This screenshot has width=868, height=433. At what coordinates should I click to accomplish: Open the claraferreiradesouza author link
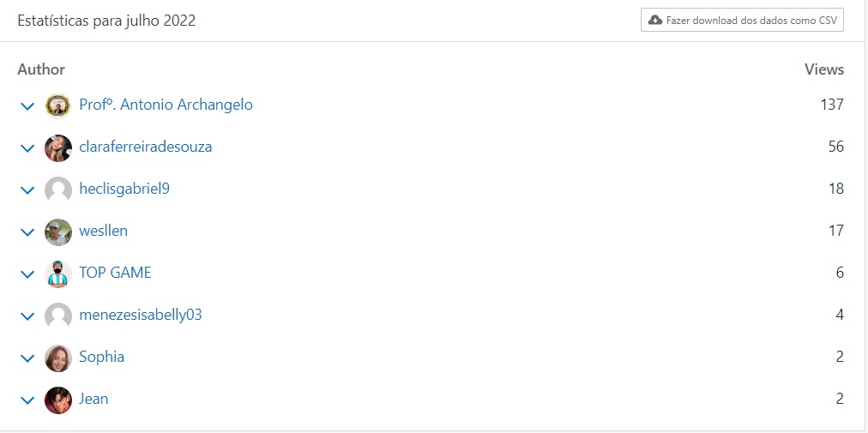[145, 147]
